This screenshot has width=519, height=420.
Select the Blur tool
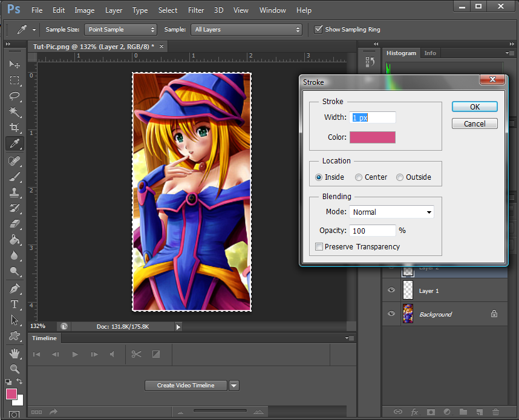pos(15,255)
